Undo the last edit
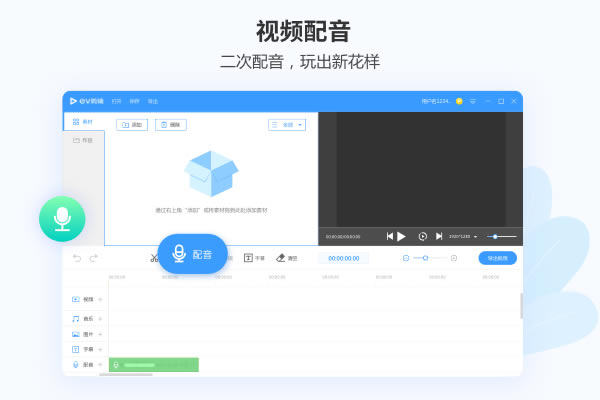 77,258
